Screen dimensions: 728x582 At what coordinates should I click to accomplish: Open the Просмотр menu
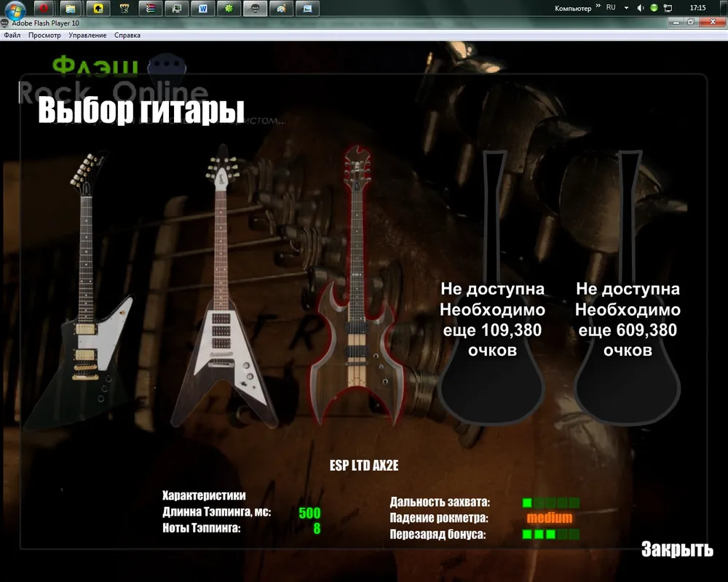coord(44,35)
